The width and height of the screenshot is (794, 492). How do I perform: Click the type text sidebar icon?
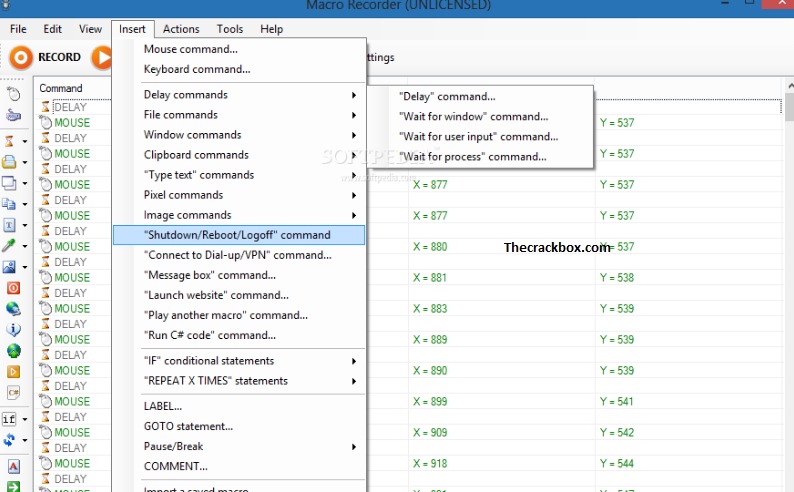pyautogui.click(x=9, y=225)
